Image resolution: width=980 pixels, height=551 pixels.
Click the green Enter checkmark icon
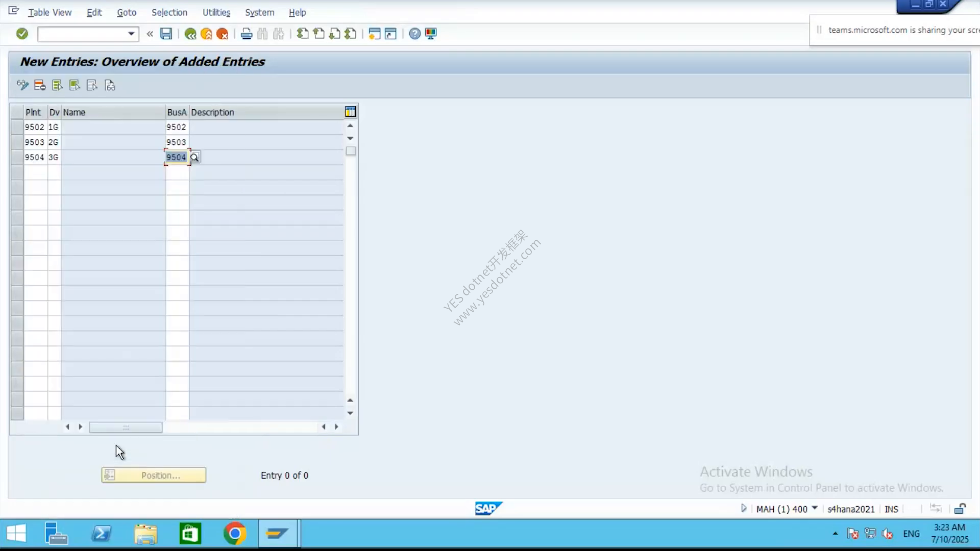(22, 34)
